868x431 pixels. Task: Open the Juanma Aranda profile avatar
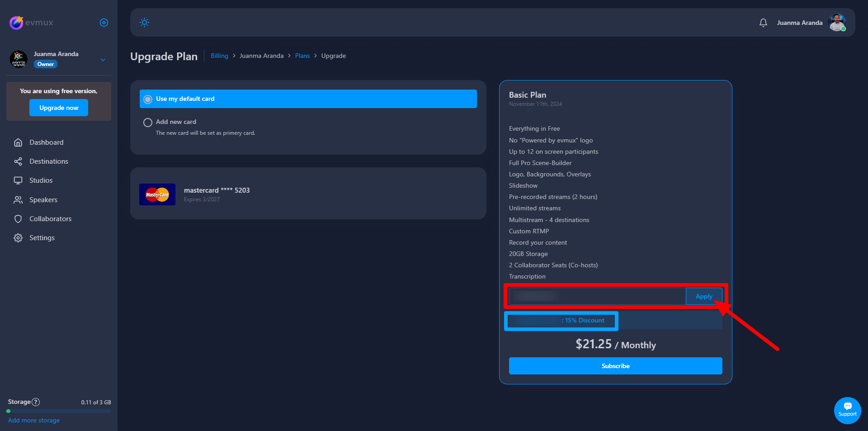coord(837,23)
